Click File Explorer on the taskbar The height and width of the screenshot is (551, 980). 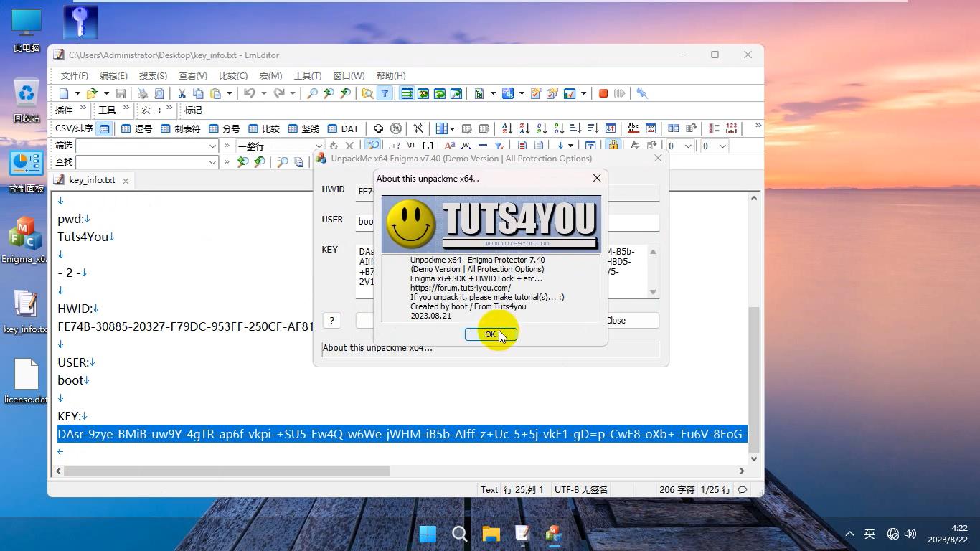pos(491,534)
